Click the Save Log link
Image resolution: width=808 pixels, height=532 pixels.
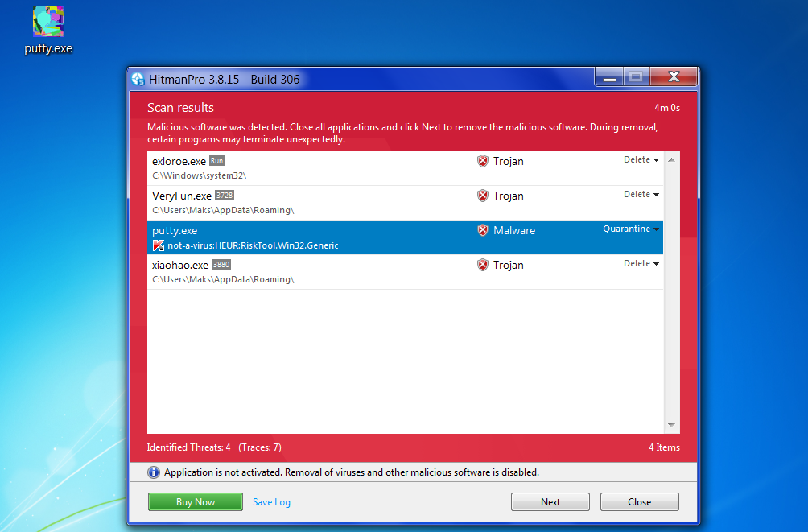tap(271, 502)
